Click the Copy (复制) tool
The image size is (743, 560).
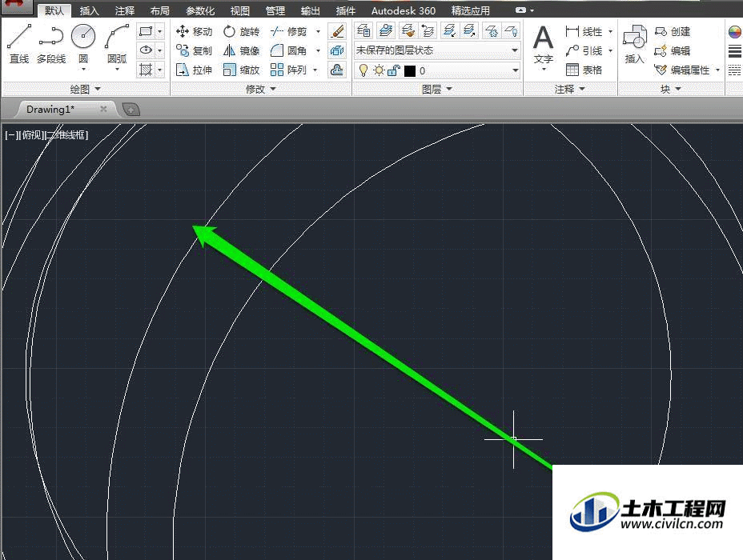[x=194, y=50]
